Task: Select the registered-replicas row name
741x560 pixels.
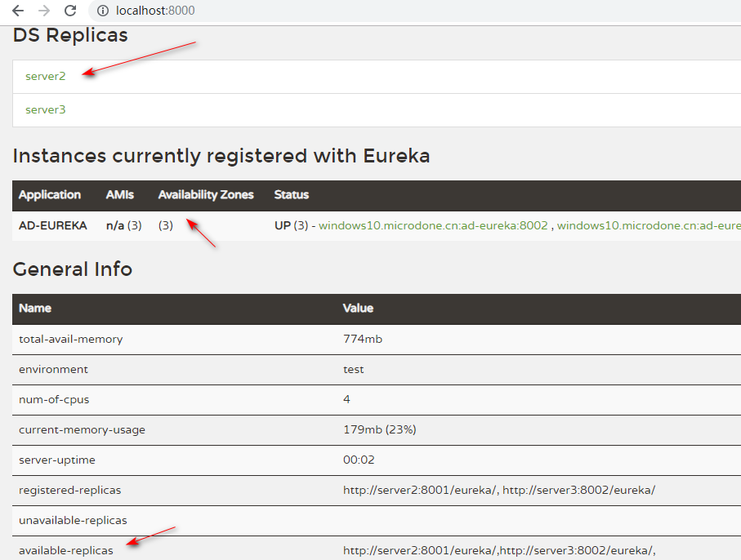Action: (70, 491)
